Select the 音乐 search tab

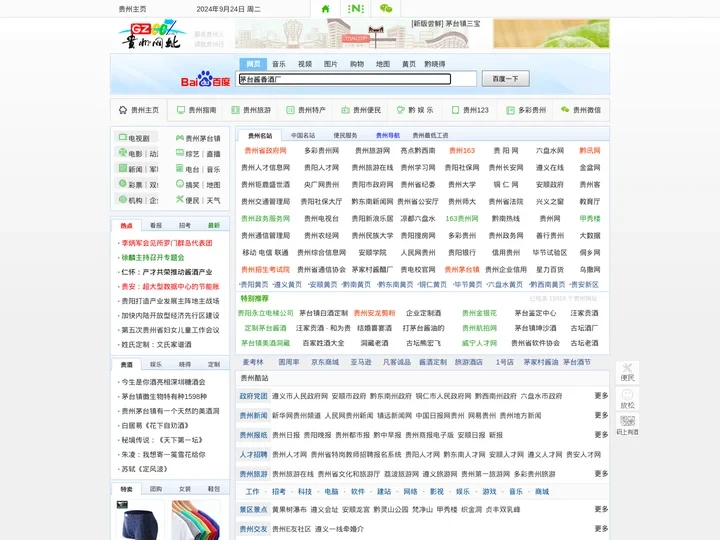click(x=279, y=64)
